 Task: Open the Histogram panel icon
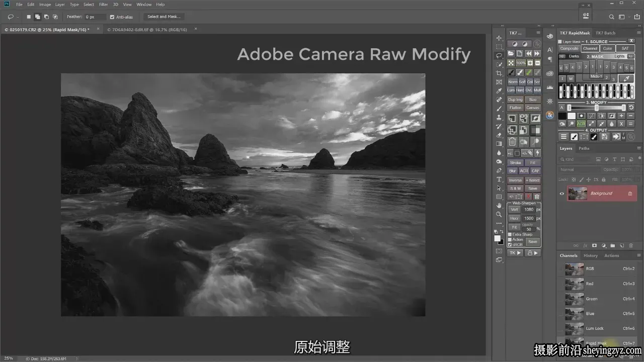tap(550, 87)
